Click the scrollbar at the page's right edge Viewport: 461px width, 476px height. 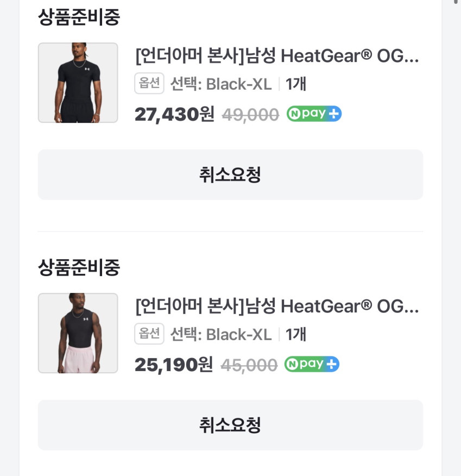pos(455,3)
